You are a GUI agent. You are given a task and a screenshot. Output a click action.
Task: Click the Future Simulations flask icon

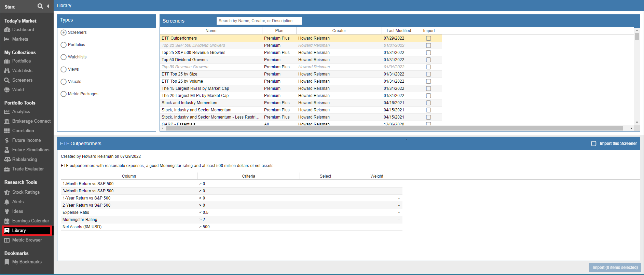(7, 150)
